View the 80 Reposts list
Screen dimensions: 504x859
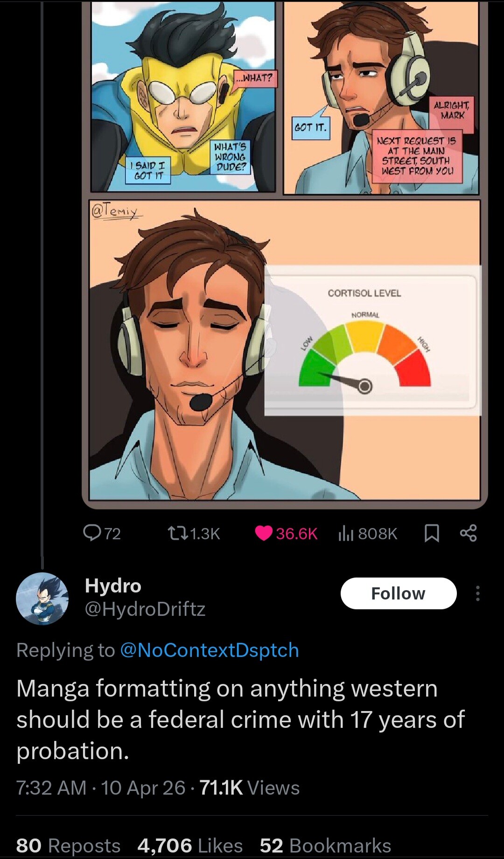coord(68,845)
